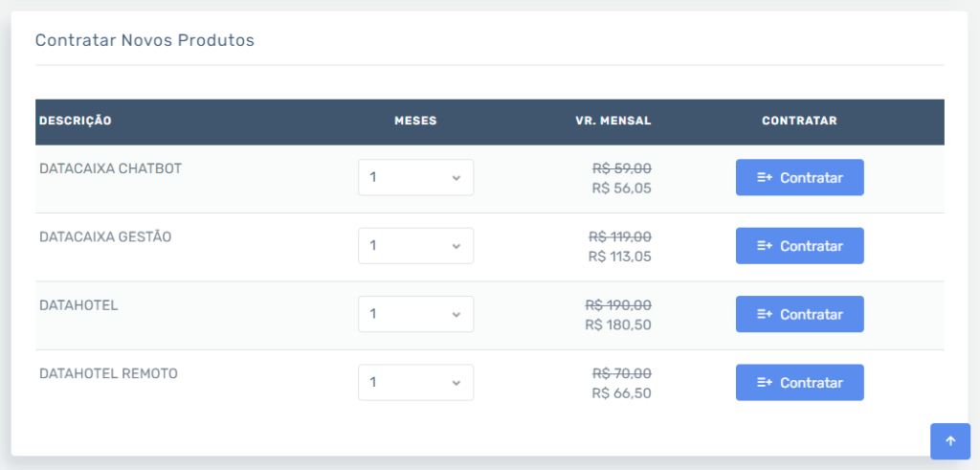
Task: Click the Contratar Novos Produtos heading
Action: (145, 40)
